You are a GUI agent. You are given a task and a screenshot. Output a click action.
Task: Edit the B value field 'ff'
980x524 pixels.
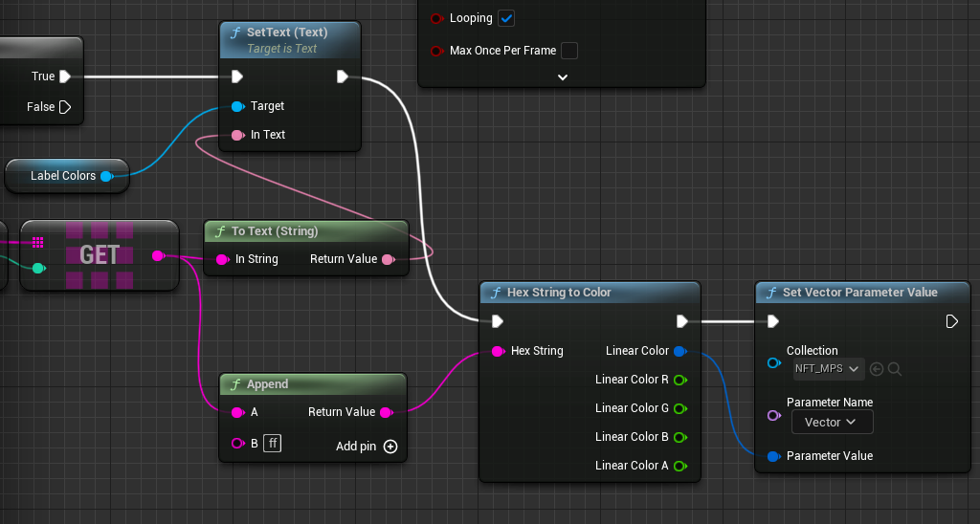[x=272, y=444]
